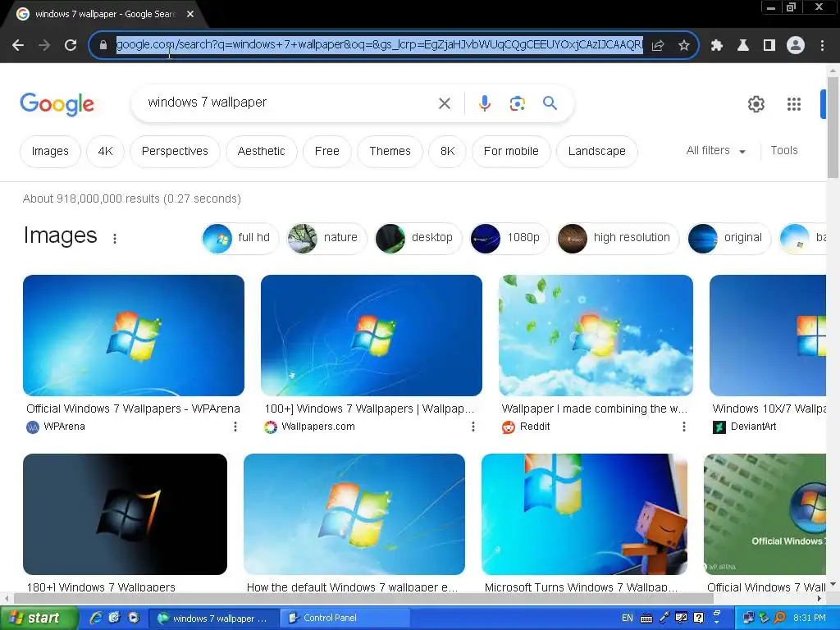Expand the All filters dropdown
The image size is (840, 630).
(x=715, y=151)
